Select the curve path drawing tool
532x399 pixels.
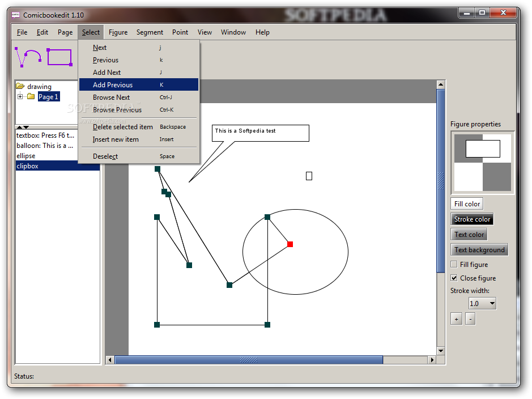click(28, 57)
